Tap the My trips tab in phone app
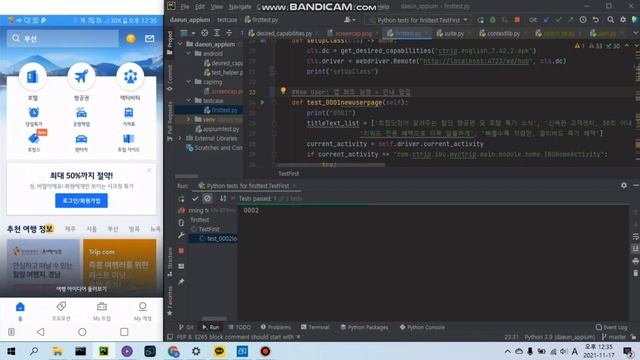The width and height of the screenshot is (640, 360). tap(102, 311)
